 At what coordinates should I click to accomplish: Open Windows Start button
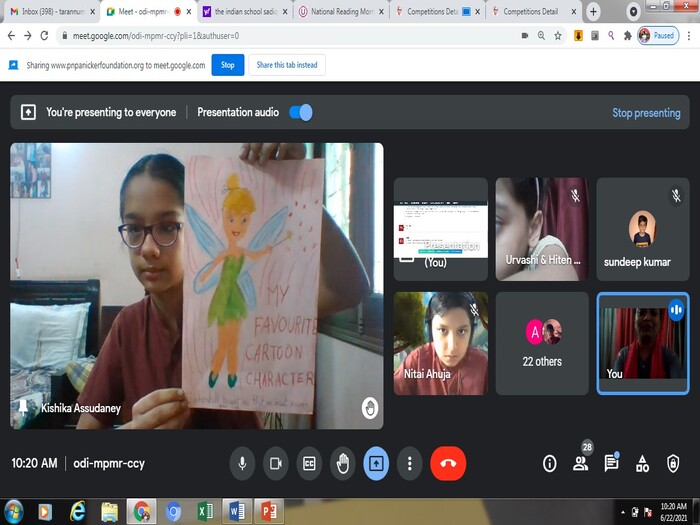pyautogui.click(x=13, y=512)
